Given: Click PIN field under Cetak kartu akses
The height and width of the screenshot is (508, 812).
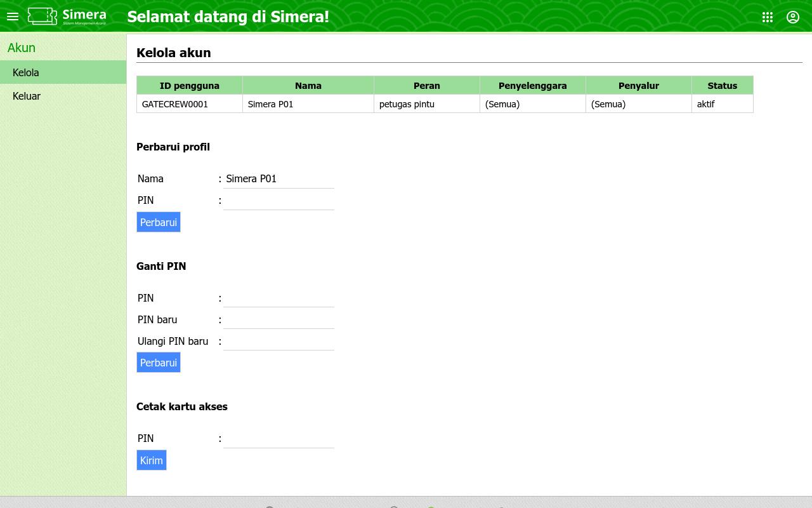Looking at the screenshot, I should coord(278,439).
